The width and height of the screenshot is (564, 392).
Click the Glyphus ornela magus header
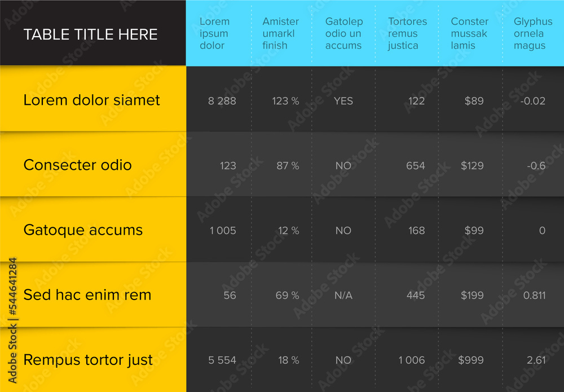tap(533, 33)
